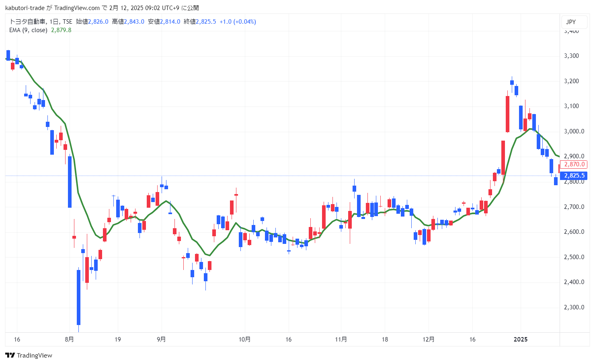
Task: Click the トヨタ自動車 symbol title
Action: point(27,22)
